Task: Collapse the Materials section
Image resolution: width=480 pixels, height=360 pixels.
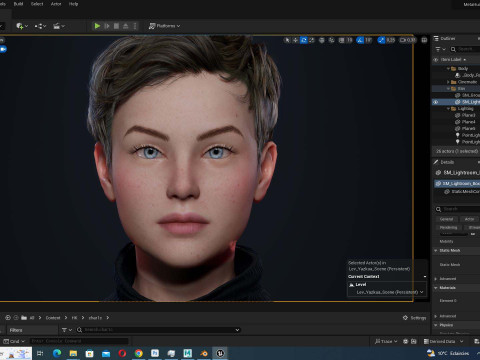Action: point(436,288)
